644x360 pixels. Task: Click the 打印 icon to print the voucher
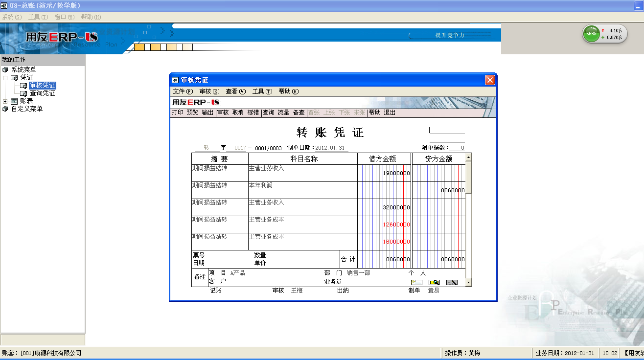(176, 112)
